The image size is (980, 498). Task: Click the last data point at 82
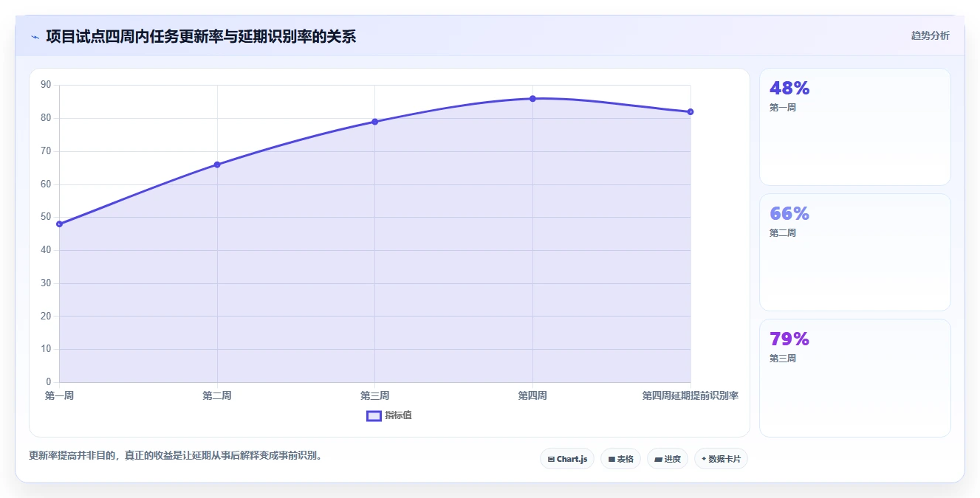click(x=691, y=112)
